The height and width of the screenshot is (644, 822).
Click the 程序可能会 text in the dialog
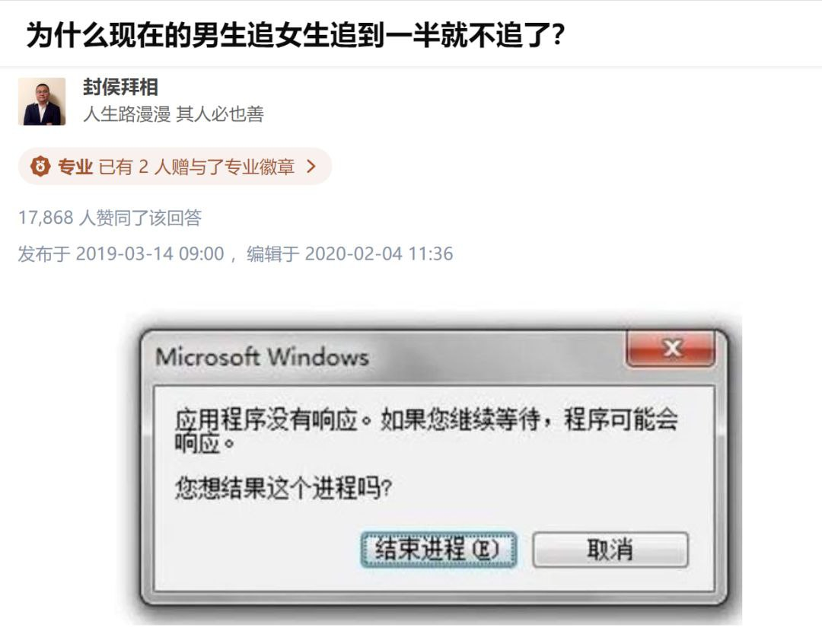coord(621,419)
